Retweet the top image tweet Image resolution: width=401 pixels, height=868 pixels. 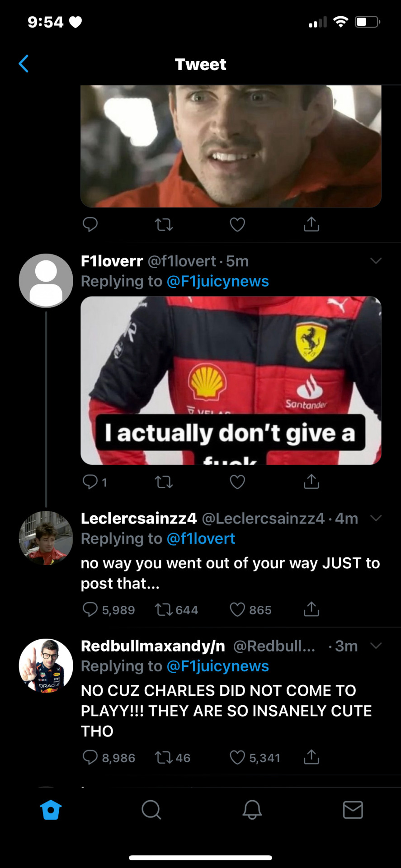click(x=164, y=224)
